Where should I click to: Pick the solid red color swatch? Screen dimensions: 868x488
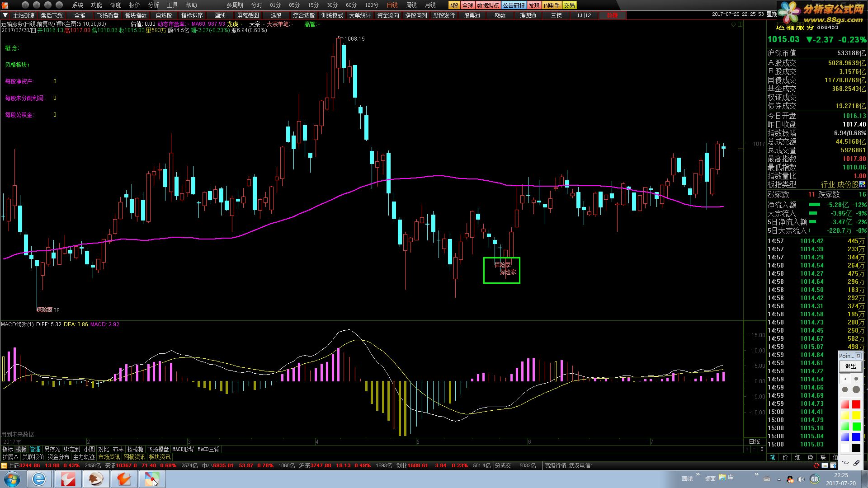coord(856,404)
